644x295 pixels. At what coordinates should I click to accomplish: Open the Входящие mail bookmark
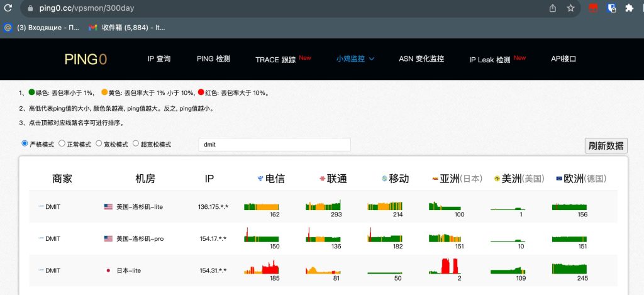(x=42, y=28)
